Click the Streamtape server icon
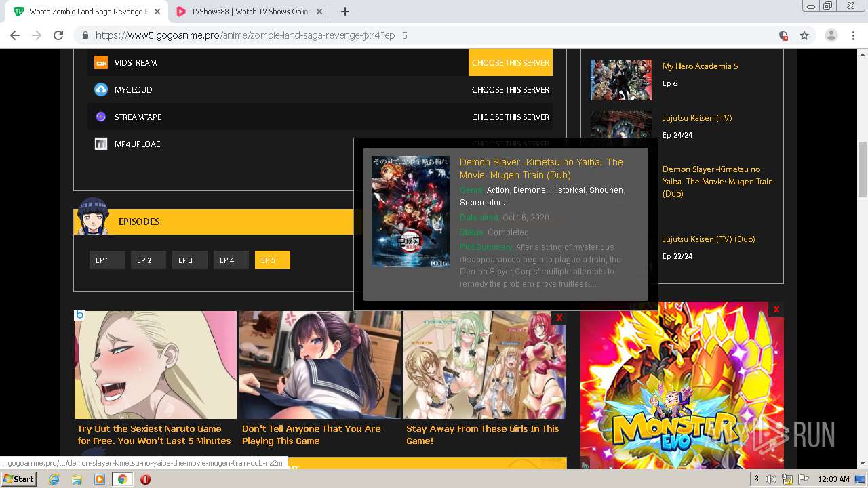Image resolution: width=868 pixels, height=488 pixels. 101,117
